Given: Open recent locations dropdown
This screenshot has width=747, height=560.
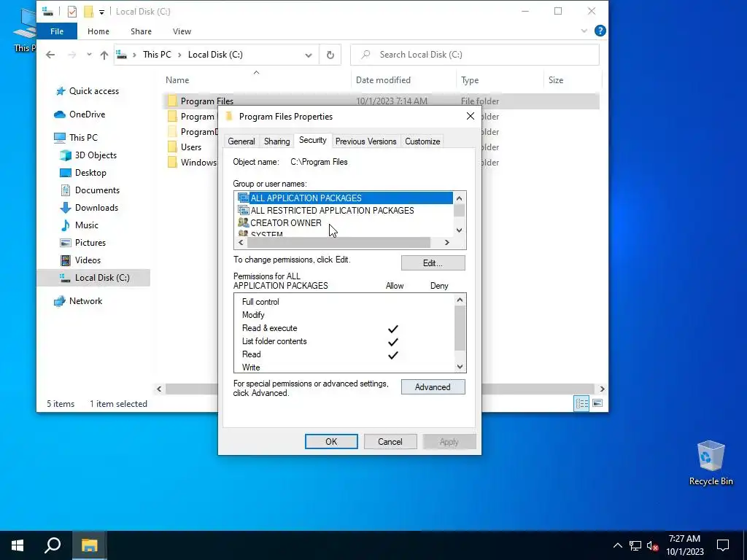Looking at the screenshot, I should (x=89, y=55).
